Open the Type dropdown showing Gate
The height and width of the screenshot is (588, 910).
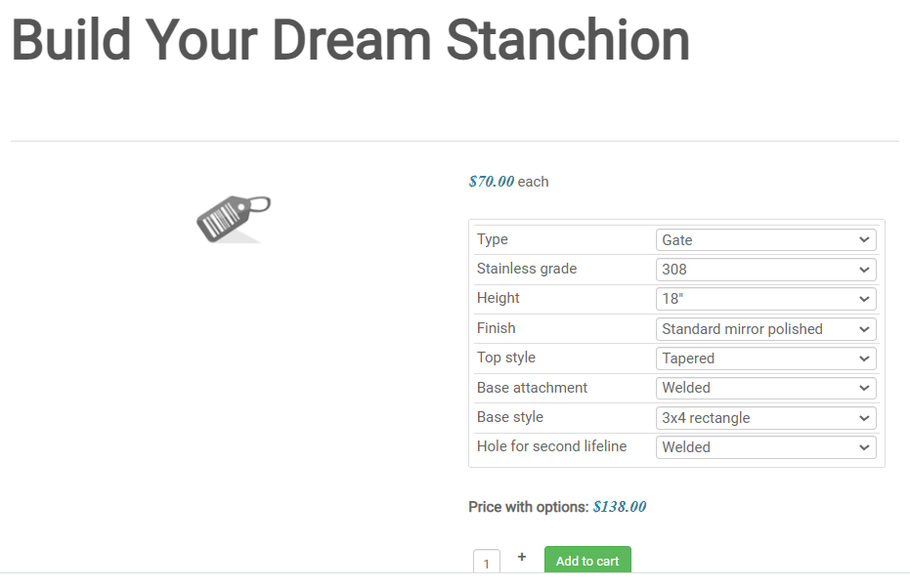pyautogui.click(x=765, y=240)
